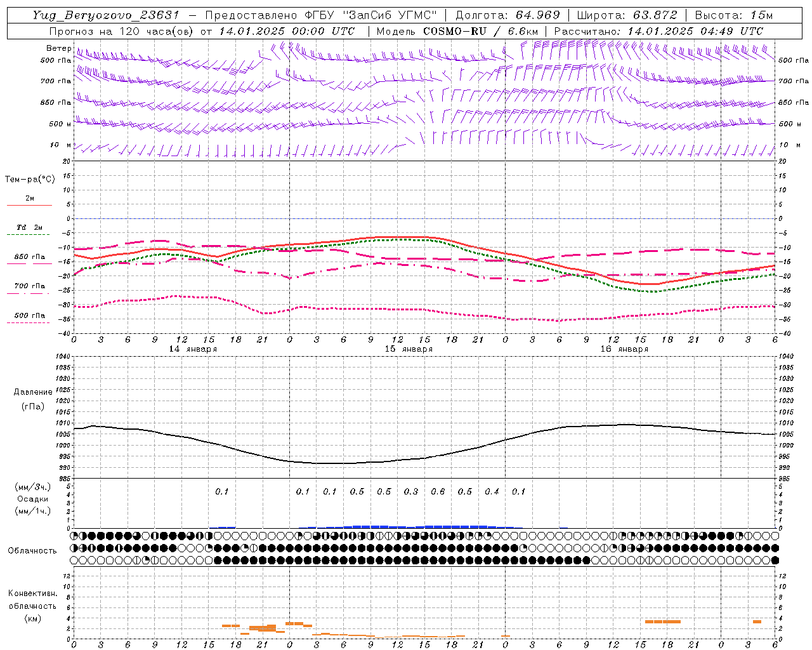
Task: Click the Широта: 63.872 header value
Action: pos(627,15)
